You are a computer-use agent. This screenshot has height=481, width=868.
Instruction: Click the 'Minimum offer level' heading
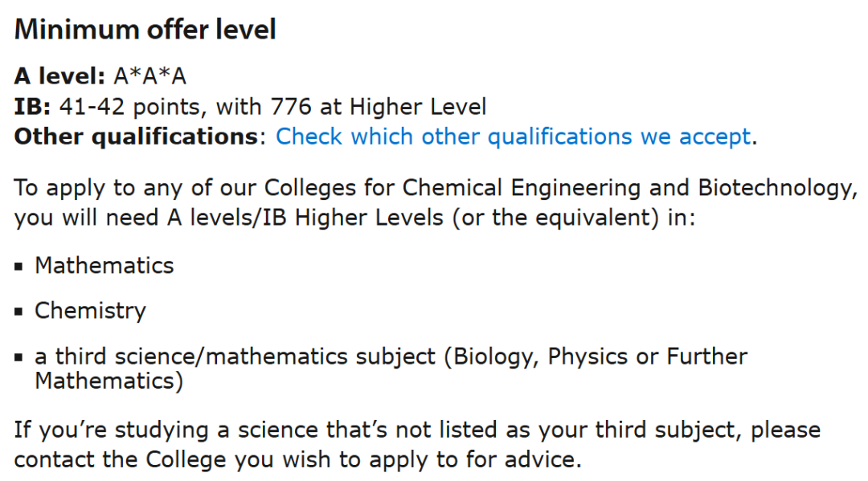(x=145, y=30)
